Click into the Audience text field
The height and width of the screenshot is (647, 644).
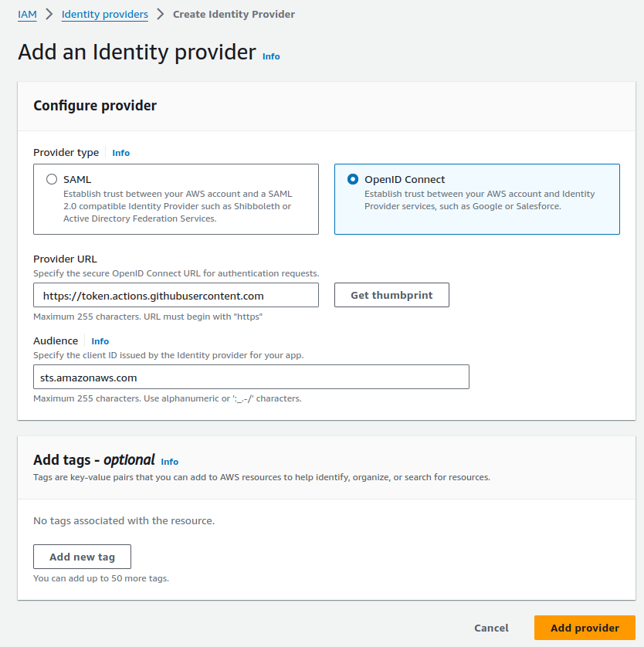click(251, 377)
